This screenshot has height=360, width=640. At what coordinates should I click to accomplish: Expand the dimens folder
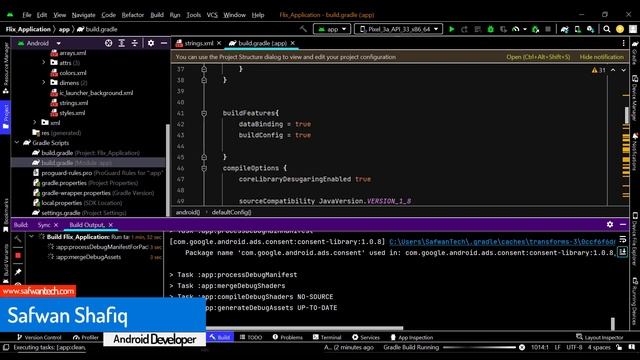(x=44, y=82)
